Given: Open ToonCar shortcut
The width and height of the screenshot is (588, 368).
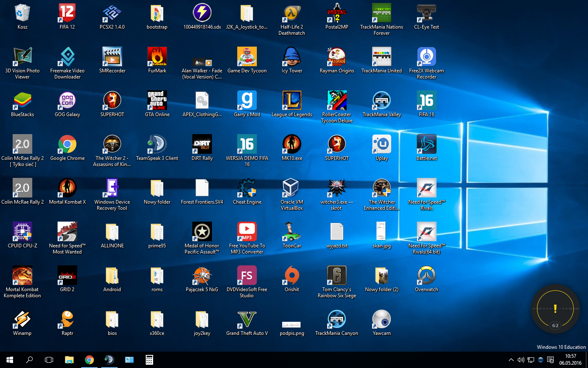Looking at the screenshot, I should (x=292, y=232).
